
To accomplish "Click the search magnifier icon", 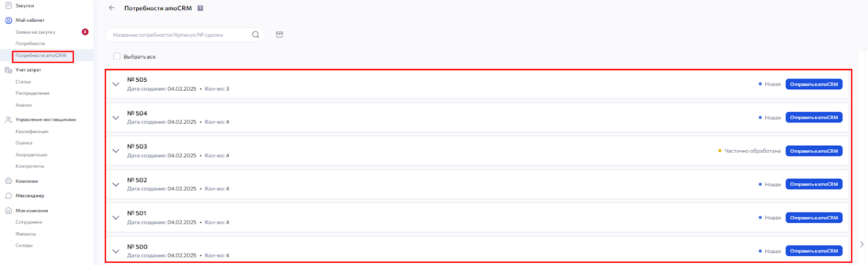I will [x=256, y=35].
